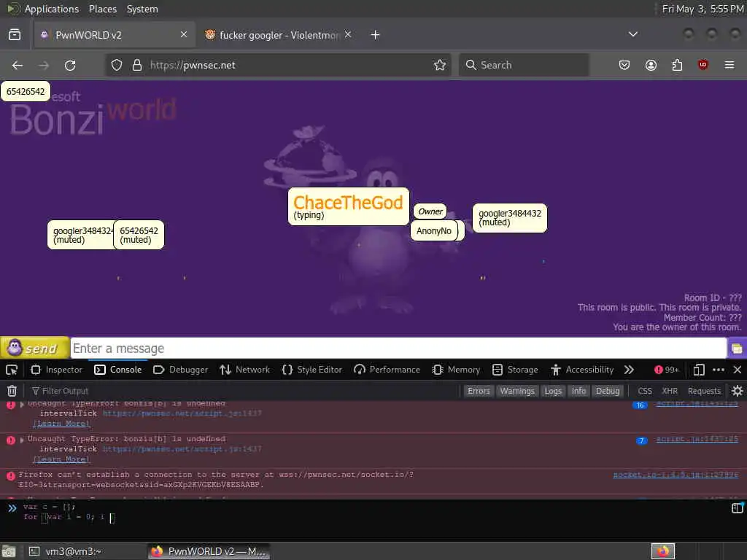This screenshot has height=560, width=747.
Task: Open Firefox View from the tab bar
Action: [15, 35]
